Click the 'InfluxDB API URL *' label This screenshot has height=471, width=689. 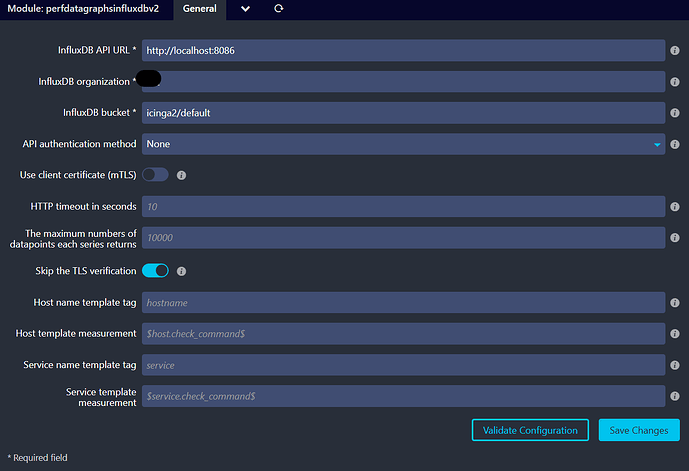(x=97, y=50)
